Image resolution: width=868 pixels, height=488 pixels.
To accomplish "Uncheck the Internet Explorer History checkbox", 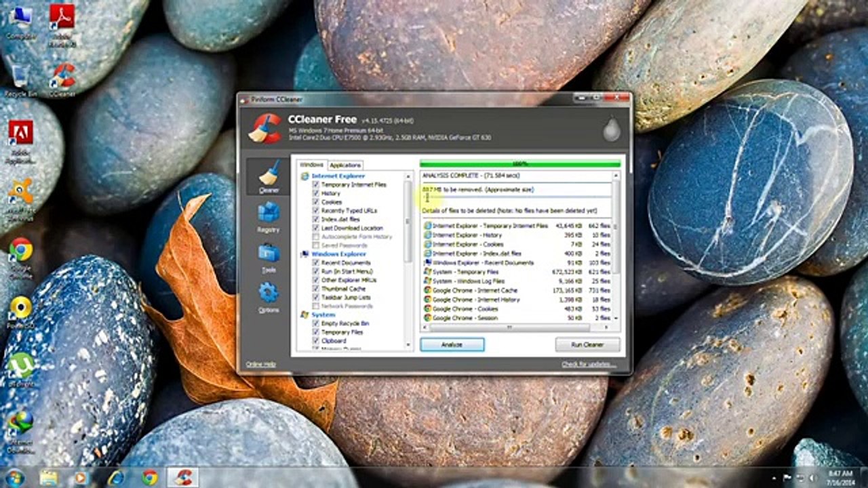I will coord(315,193).
